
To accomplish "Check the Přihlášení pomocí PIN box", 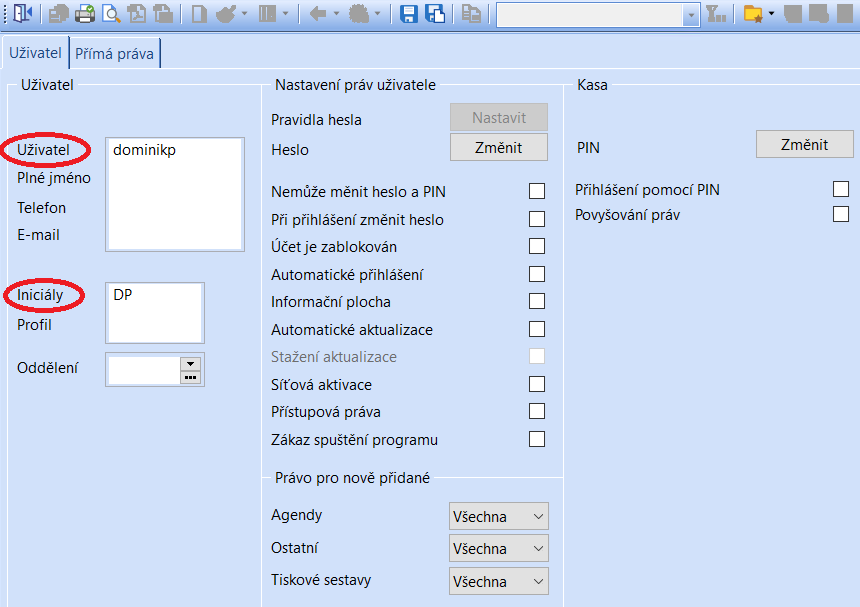I will (841, 189).
